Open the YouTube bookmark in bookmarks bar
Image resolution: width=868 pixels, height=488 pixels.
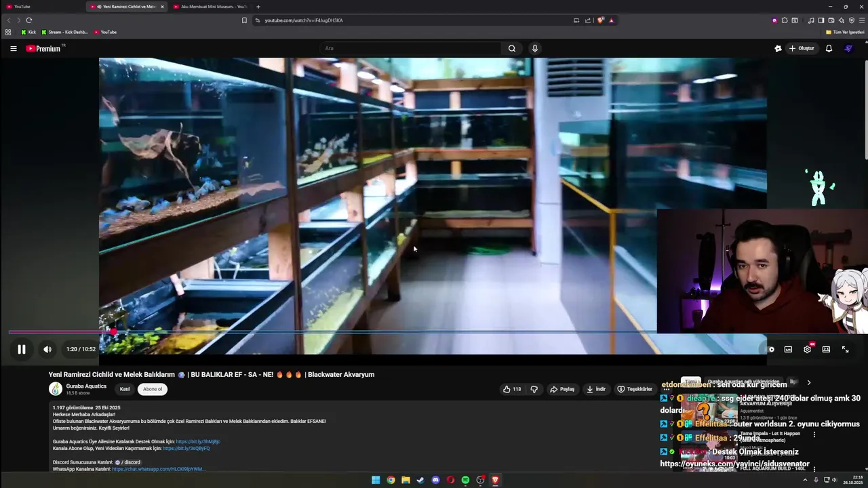[x=105, y=32]
